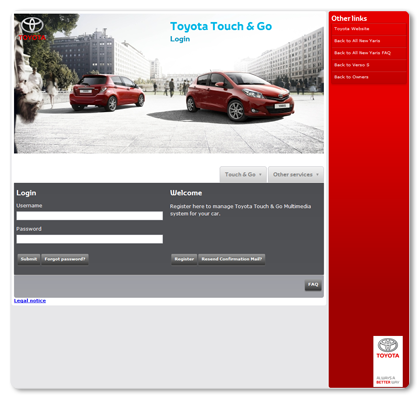Expand the Touch & Go dropdown arrow
This screenshot has width=420, height=399.
point(260,175)
